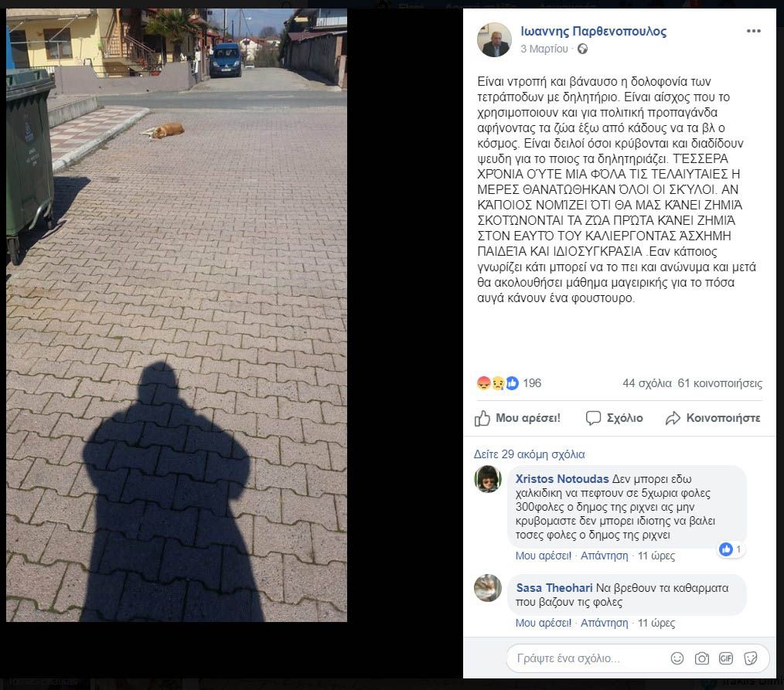Open the 44 σχόλια comments count
The height and width of the screenshot is (690, 784).
[x=647, y=383]
